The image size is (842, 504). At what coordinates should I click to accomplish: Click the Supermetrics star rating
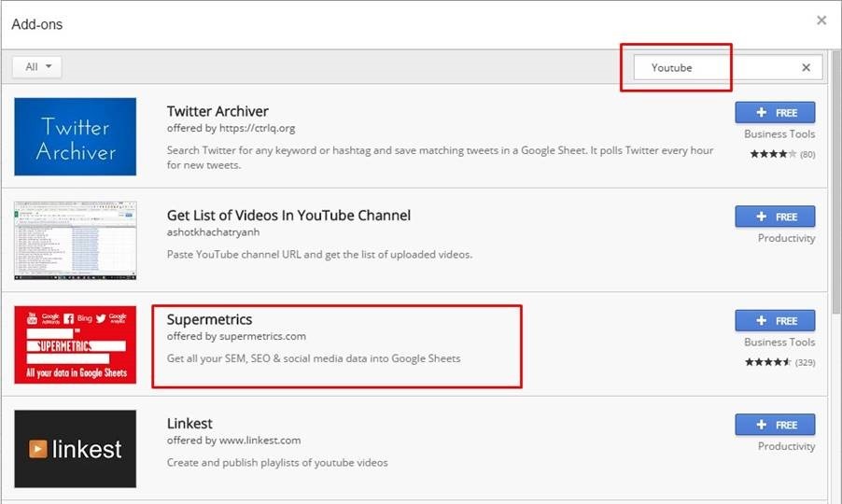[x=767, y=362]
